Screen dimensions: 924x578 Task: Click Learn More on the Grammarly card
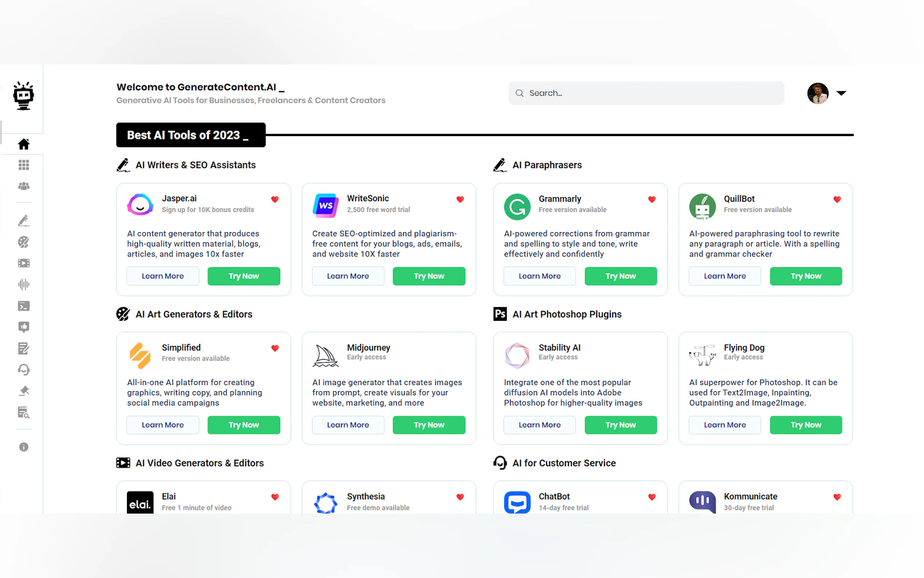[539, 276]
